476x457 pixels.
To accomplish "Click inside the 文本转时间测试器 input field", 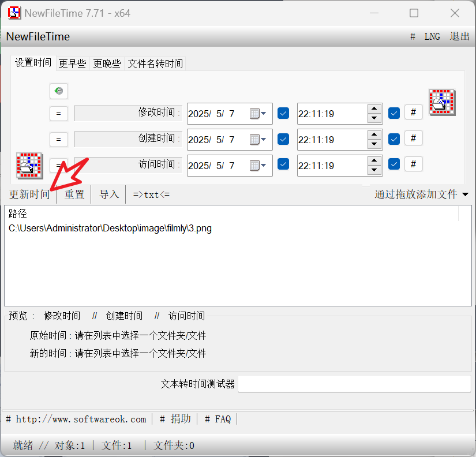I will tap(354, 383).
